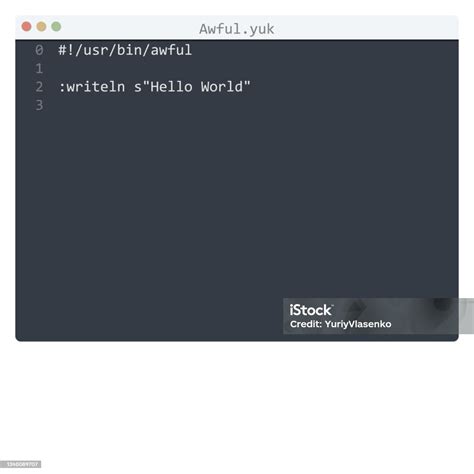Click the red close window button

(x=26, y=26)
